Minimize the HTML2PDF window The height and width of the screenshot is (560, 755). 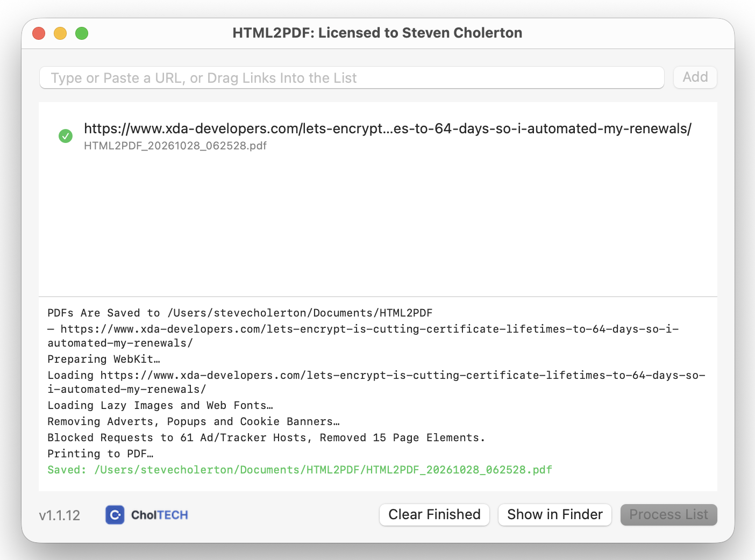click(60, 33)
